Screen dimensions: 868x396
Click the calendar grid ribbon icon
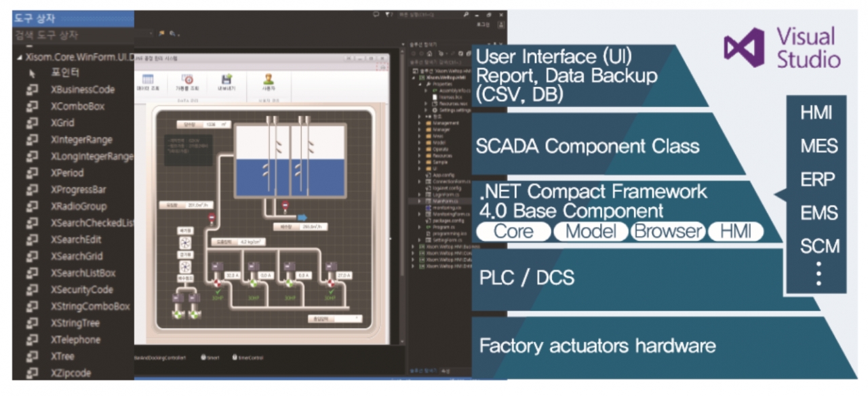coord(149,79)
